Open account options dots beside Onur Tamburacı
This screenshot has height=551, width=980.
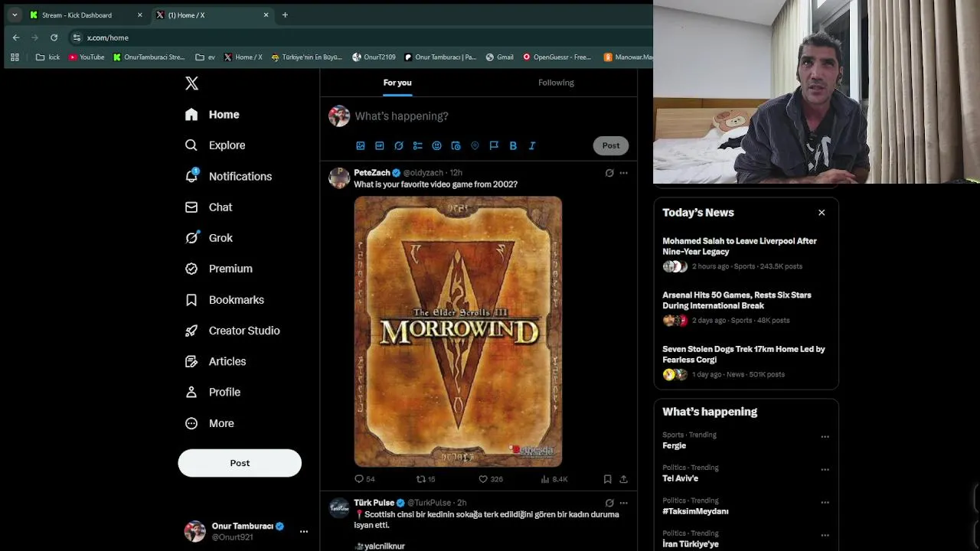click(x=304, y=531)
